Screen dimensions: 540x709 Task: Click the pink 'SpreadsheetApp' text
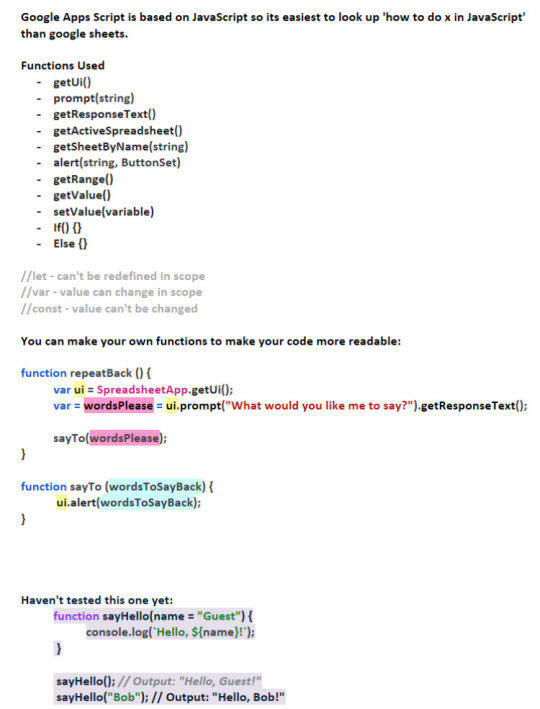tap(142, 390)
